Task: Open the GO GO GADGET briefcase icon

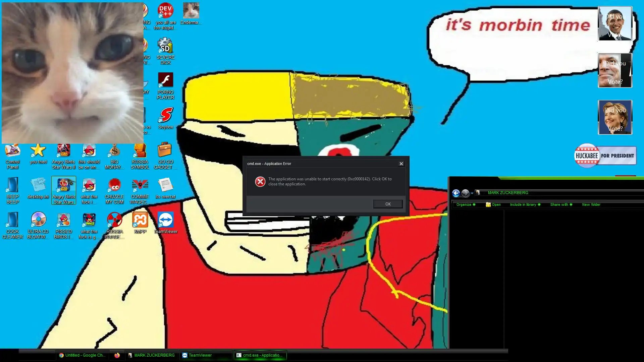Action: [x=165, y=151]
